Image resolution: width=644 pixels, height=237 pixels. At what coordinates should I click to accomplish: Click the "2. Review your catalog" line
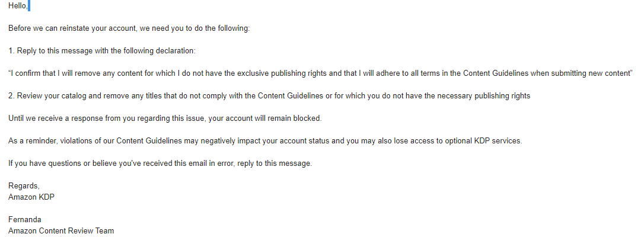tap(269, 96)
